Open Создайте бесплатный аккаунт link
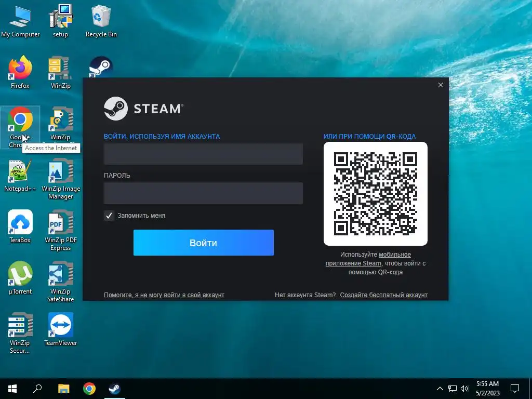Image resolution: width=532 pixels, height=399 pixels. 384,295
